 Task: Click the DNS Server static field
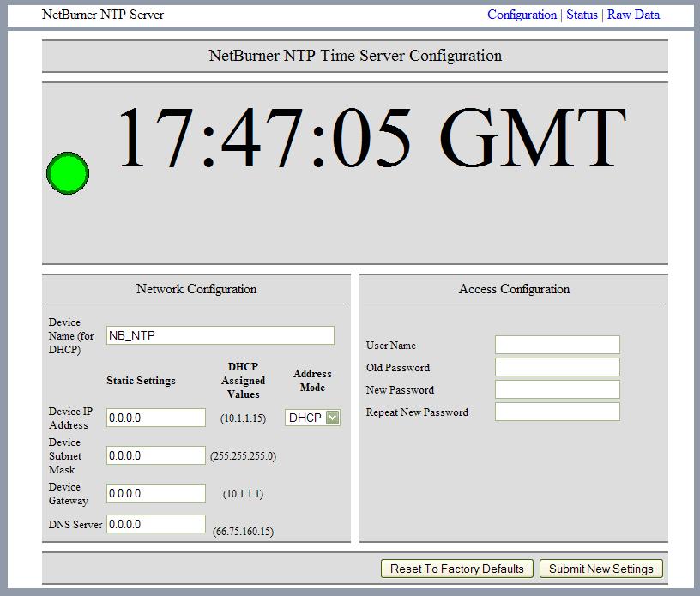point(156,524)
